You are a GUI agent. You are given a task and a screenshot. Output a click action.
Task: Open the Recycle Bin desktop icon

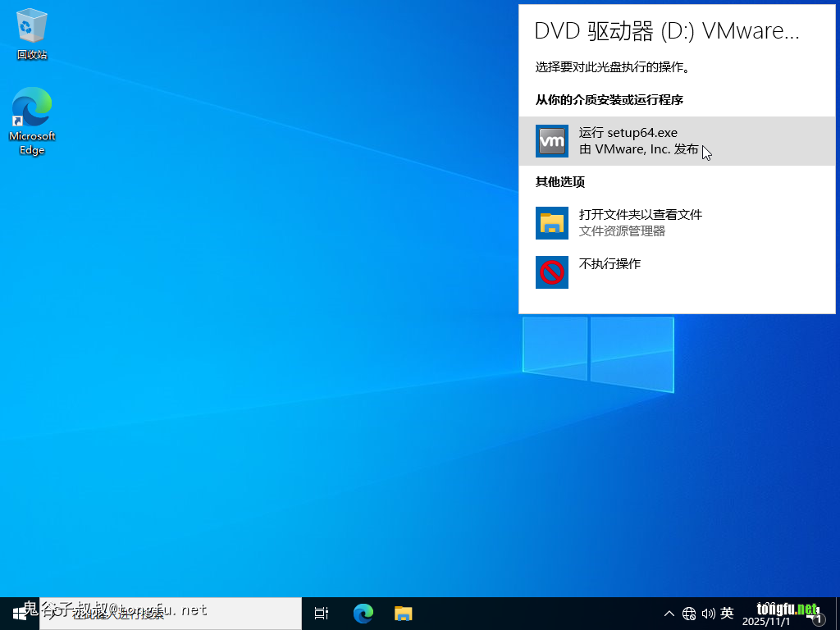click(x=31, y=34)
